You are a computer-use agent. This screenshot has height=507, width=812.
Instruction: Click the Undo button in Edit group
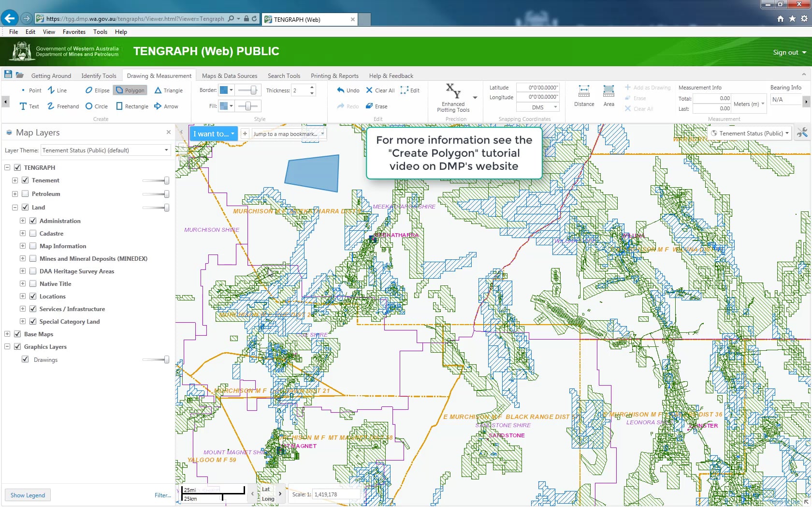(x=348, y=90)
